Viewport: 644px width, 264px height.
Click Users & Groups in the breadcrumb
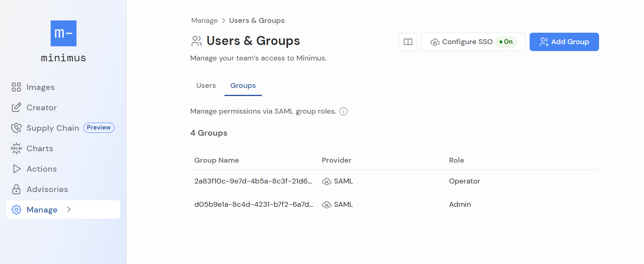click(x=257, y=20)
